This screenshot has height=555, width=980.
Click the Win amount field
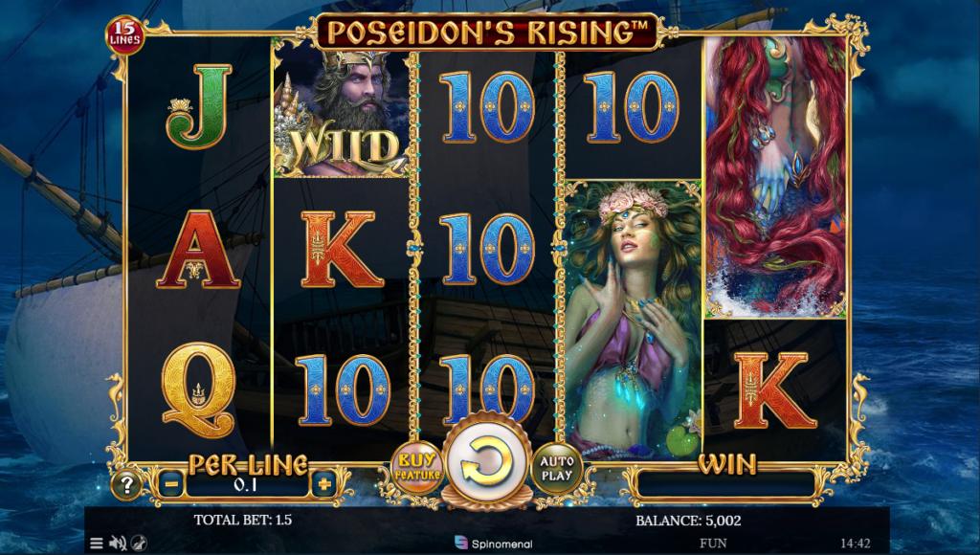(x=725, y=484)
